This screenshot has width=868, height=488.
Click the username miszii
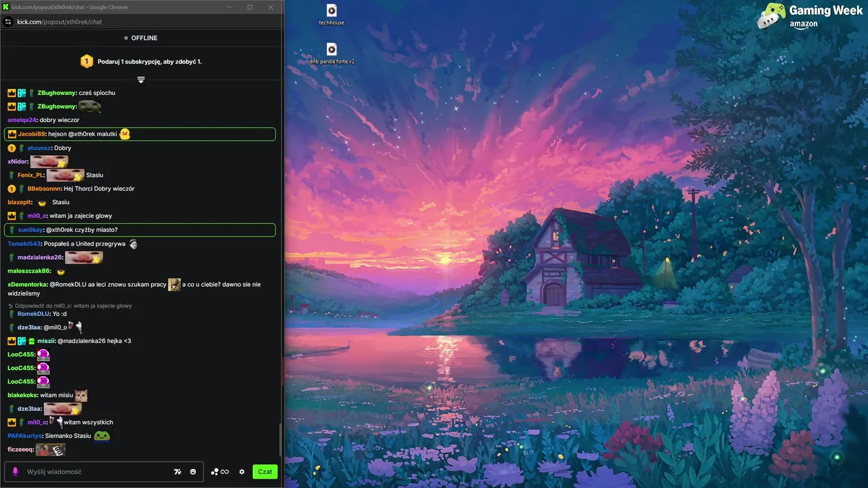pyautogui.click(x=46, y=341)
